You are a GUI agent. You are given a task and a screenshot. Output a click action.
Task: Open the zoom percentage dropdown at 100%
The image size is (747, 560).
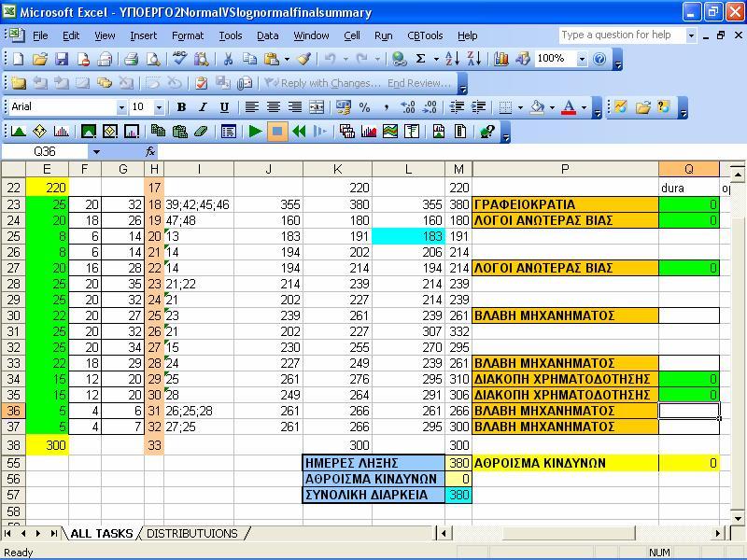tap(582, 59)
